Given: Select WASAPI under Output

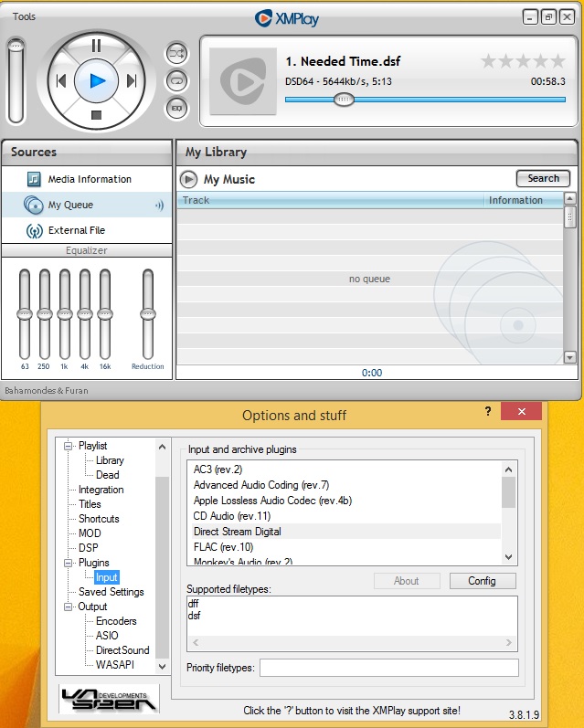Looking at the screenshot, I should pyautogui.click(x=115, y=665).
